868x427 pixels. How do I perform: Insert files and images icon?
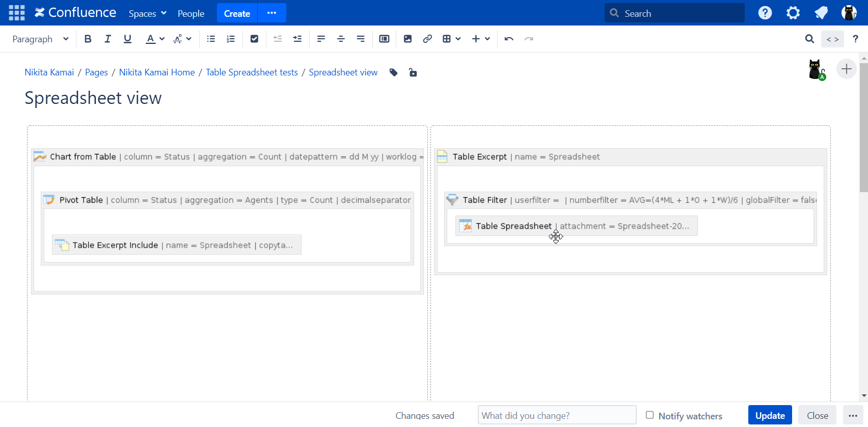[408, 39]
